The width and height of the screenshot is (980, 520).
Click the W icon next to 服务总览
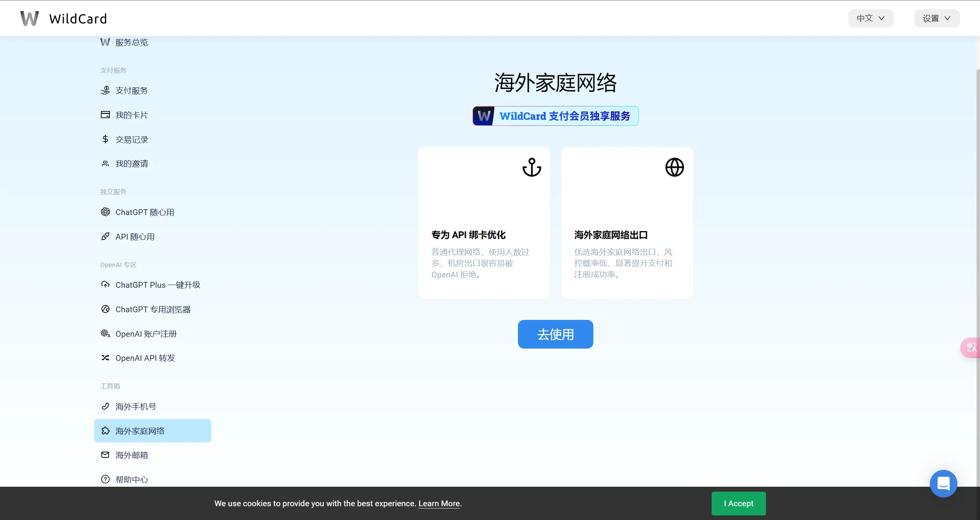(x=105, y=42)
